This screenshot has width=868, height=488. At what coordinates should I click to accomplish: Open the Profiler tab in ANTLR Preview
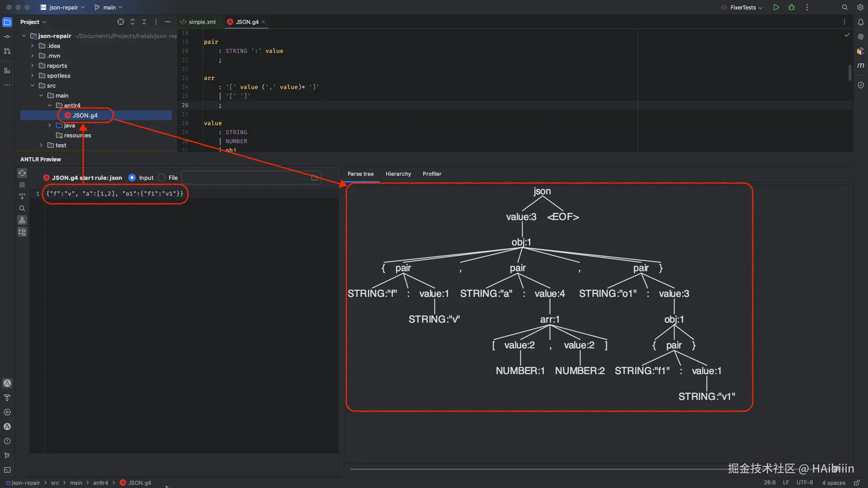(x=432, y=174)
